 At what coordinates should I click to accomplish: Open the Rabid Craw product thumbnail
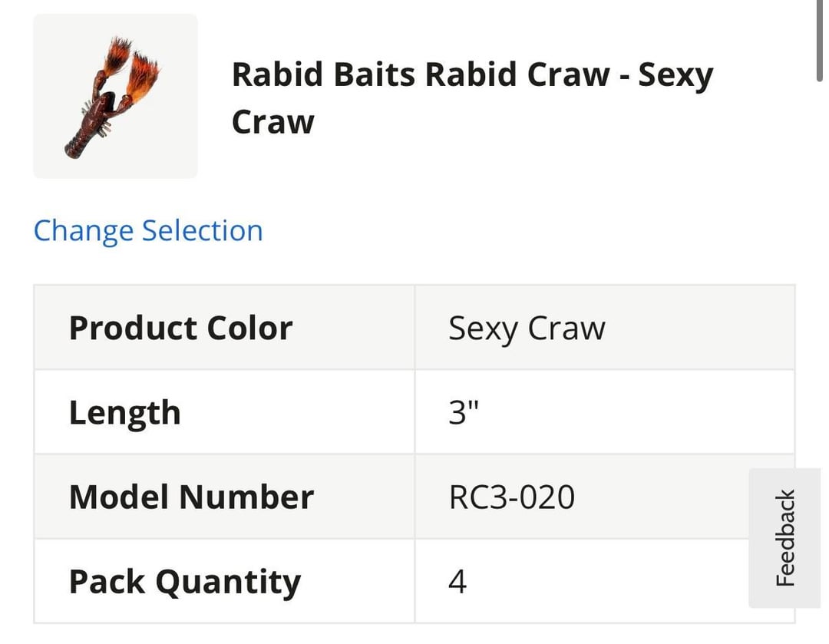(115, 96)
